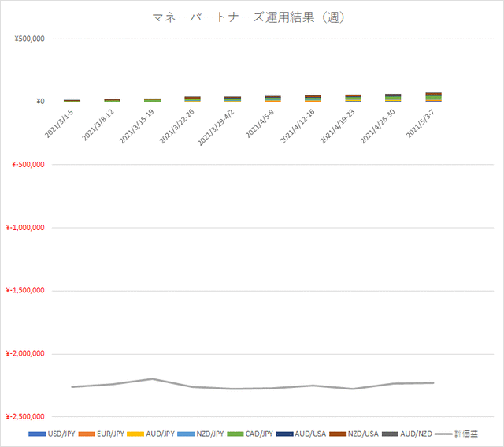Click the AUD/NZD legend label
Image resolution: width=504 pixels, height=447 pixels.
coord(417,434)
